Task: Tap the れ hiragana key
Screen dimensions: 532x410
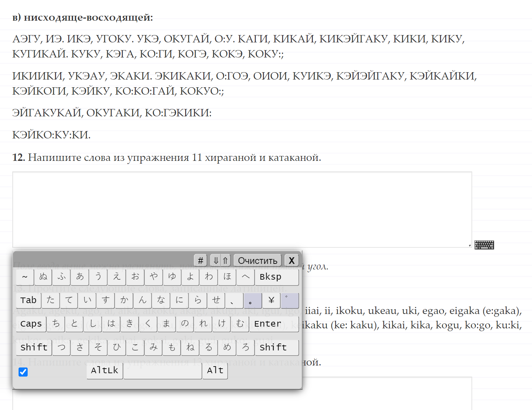Action: click(203, 324)
